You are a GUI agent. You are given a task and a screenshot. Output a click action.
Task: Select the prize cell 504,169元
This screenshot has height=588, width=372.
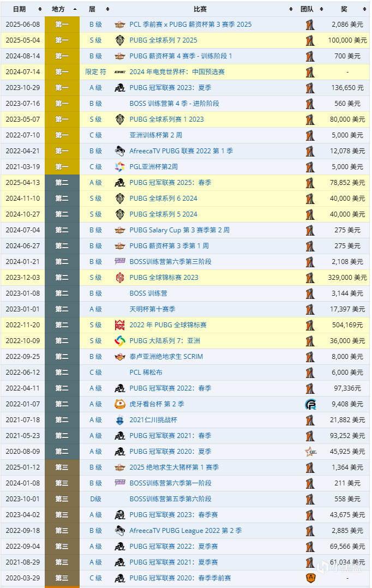point(347,325)
